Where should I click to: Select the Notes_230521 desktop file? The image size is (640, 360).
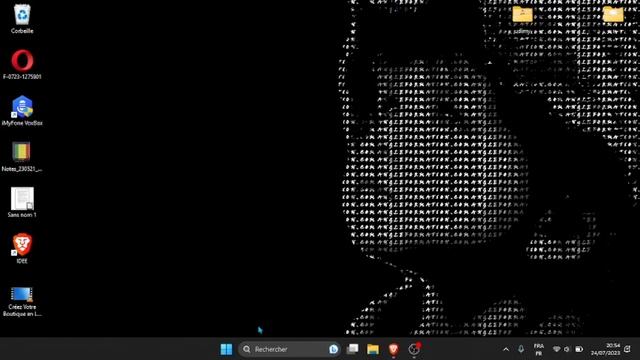[x=22, y=156]
